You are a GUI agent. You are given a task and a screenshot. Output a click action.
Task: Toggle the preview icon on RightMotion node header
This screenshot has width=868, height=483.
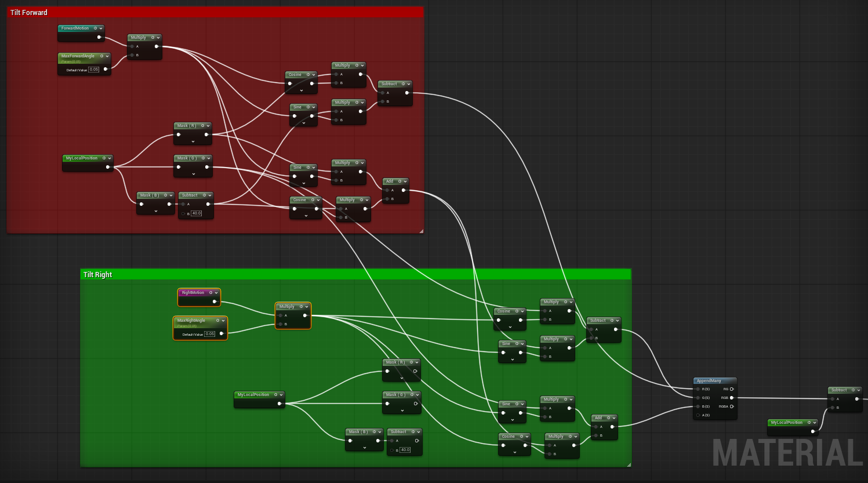210,293
